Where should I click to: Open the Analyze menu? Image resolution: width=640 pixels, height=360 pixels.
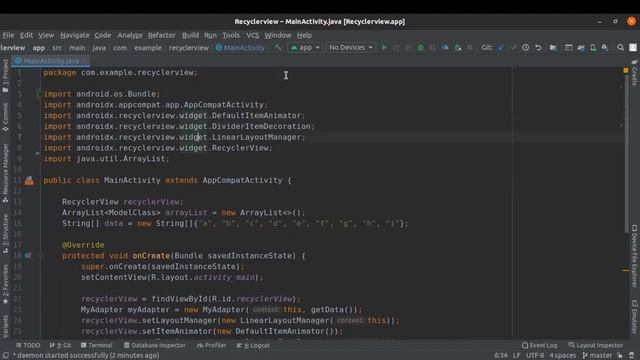click(130, 35)
